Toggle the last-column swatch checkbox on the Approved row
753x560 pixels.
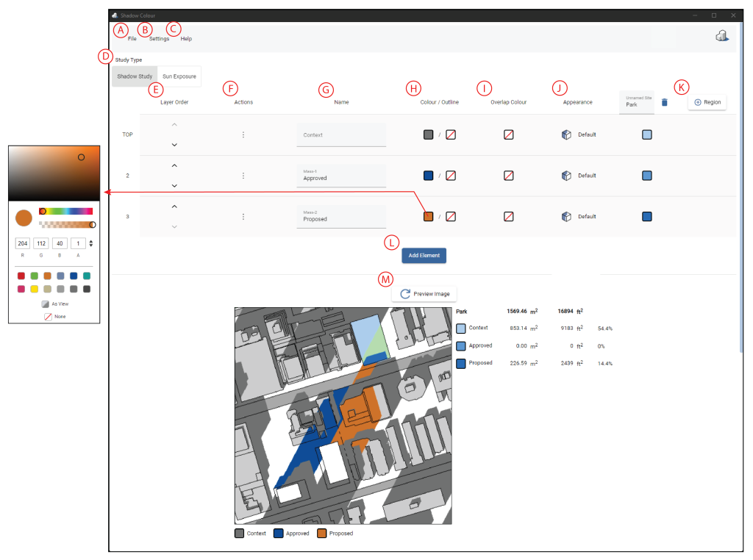(x=646, y=176)
